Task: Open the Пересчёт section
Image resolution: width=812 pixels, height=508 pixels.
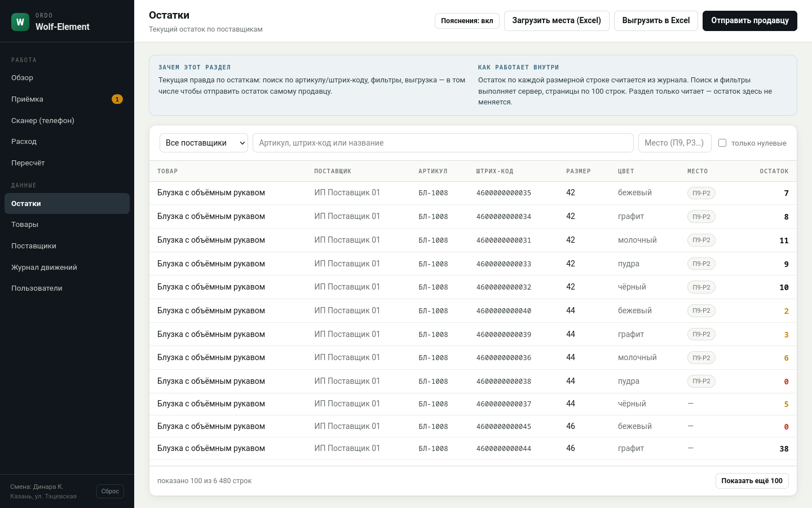Action: pos(67,163)
